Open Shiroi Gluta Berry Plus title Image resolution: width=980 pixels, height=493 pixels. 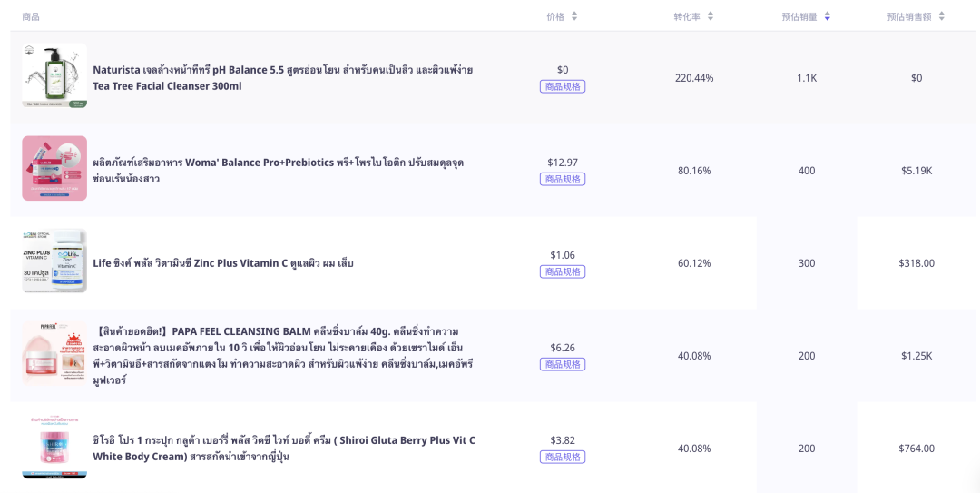pyautogui.click(x=284, y=449)
